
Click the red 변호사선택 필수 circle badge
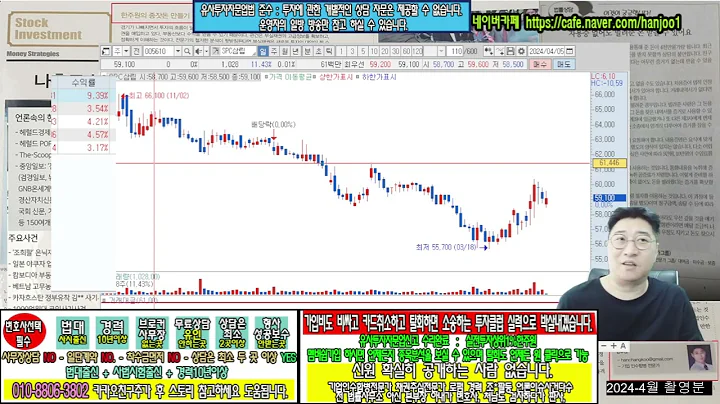24,331
